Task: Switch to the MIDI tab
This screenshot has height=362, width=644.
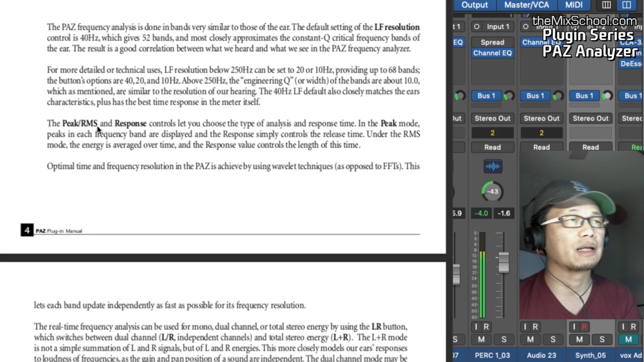Action: 574,5
